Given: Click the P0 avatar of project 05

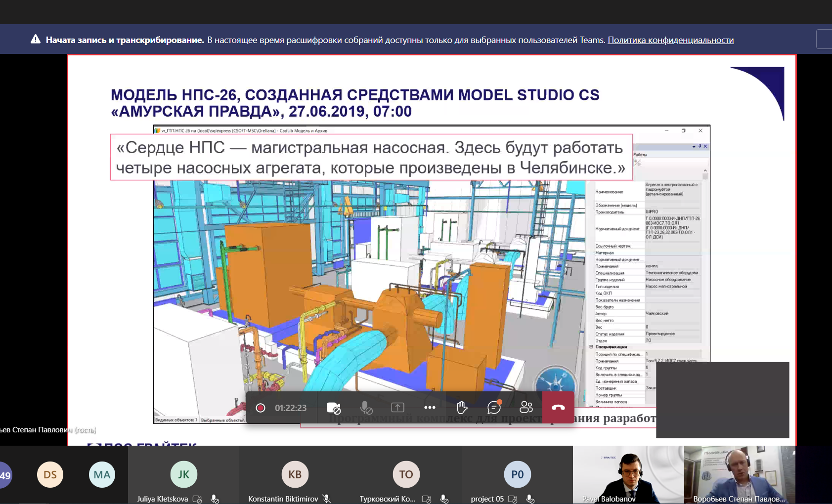Looking at the screenshot, I should pyautogui.click(x=517, y=474).
